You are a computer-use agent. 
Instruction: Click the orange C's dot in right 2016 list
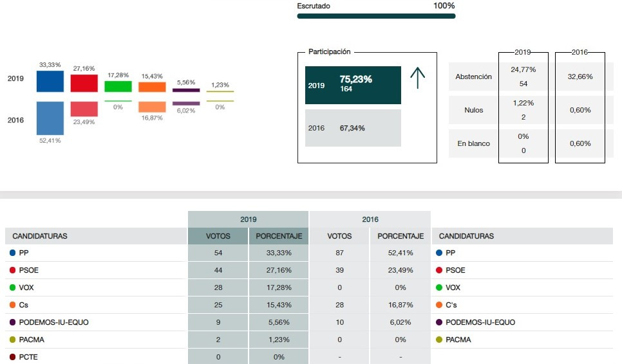[438, 305]
